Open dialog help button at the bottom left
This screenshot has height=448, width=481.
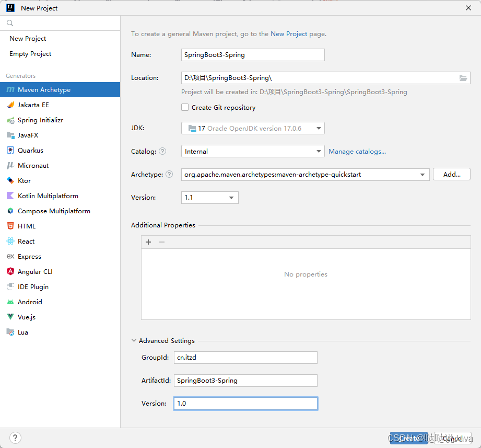tap(15, 438)
